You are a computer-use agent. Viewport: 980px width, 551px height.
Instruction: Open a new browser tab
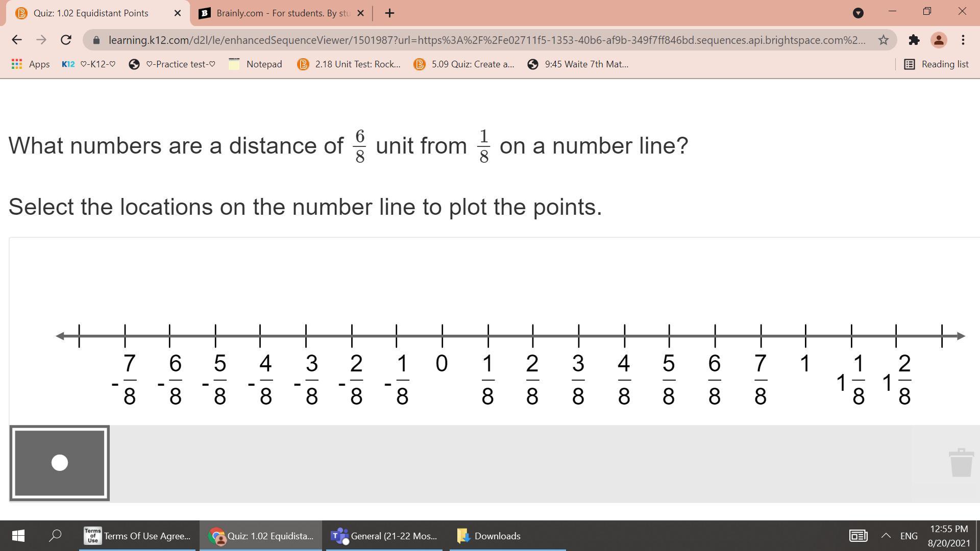[x=389, y=13]
